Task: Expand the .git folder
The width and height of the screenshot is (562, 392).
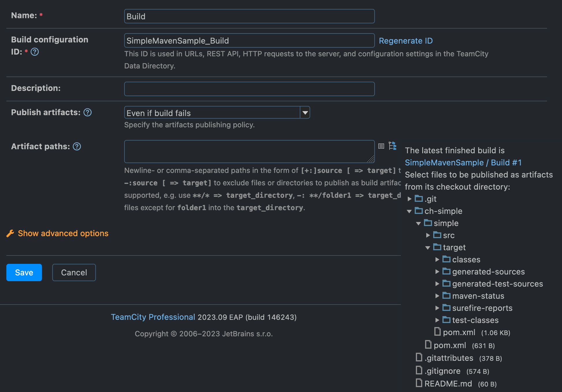Action: point(410,199)
